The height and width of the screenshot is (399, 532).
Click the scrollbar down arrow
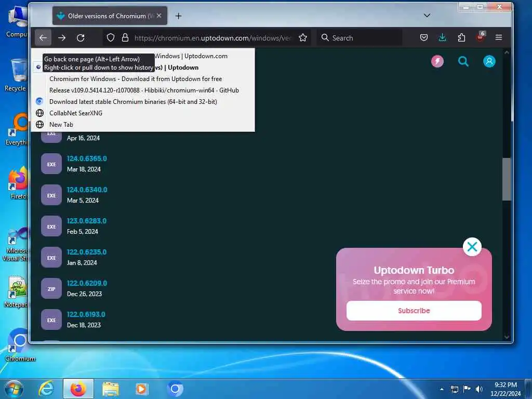507,337
